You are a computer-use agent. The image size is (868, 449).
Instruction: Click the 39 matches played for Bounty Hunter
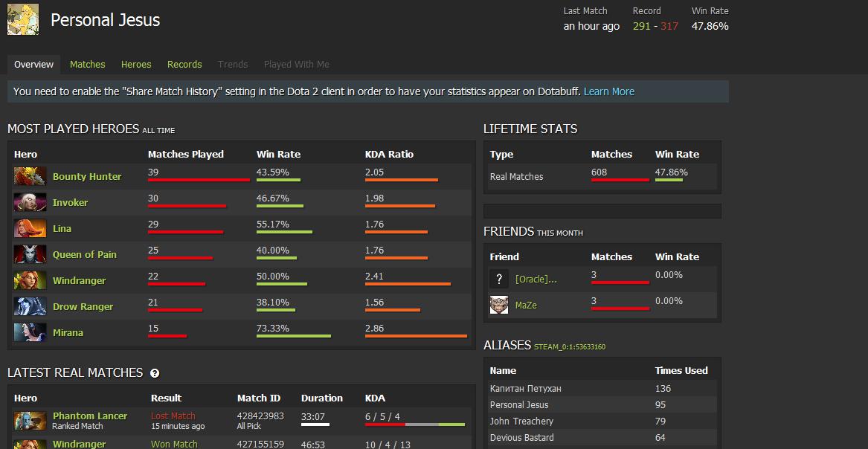(x=152, y=172)
